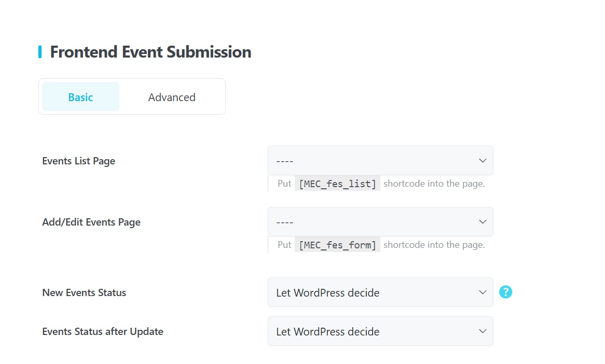Click chevron arrow in New Events Status dropdown

click(483, 292)
